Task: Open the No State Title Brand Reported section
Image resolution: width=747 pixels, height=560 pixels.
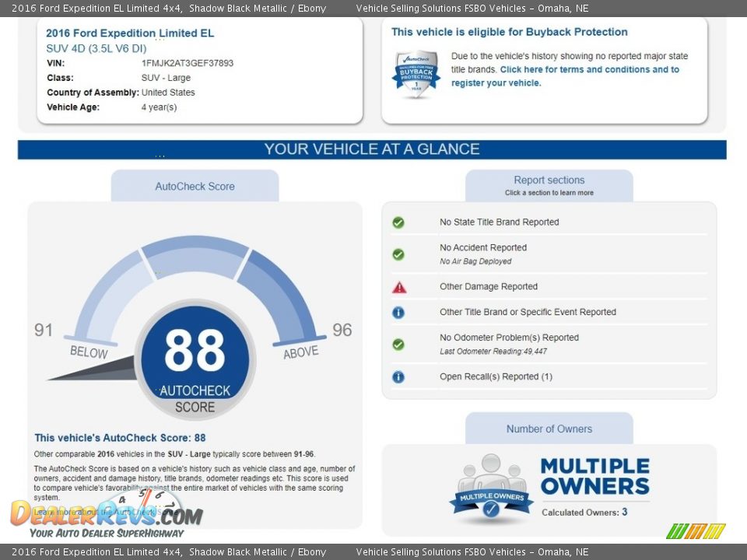Action: (500, 222)
